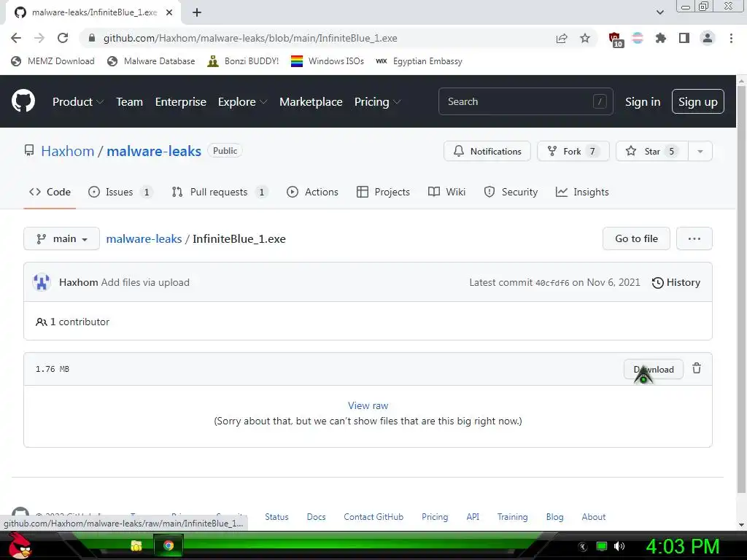The height and width of the screenshot is (560, 747).
Task: Click Marketplace in the GitHub header
Action: pos(311,101)
